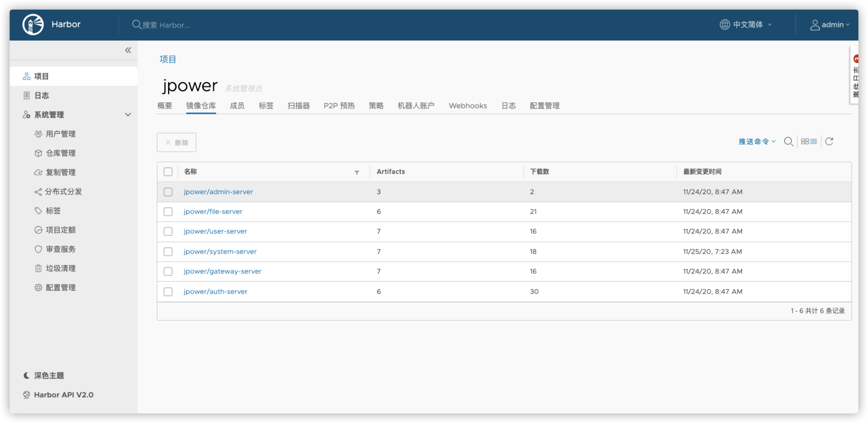
Task: Open the name column filter icon
Action: (x=356, y=173)
